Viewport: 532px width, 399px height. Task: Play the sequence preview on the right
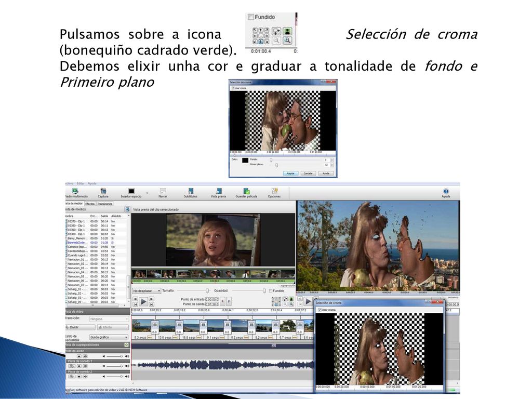coord(308,301)
